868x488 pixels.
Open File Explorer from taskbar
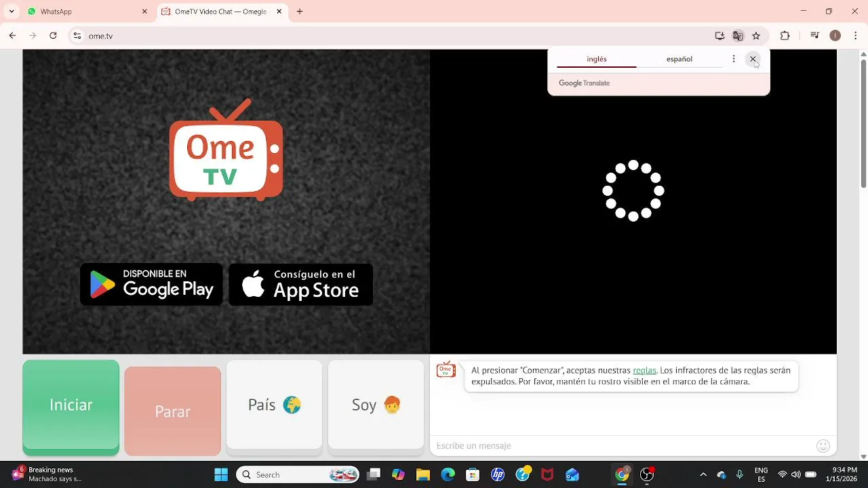tap(423, 474)
